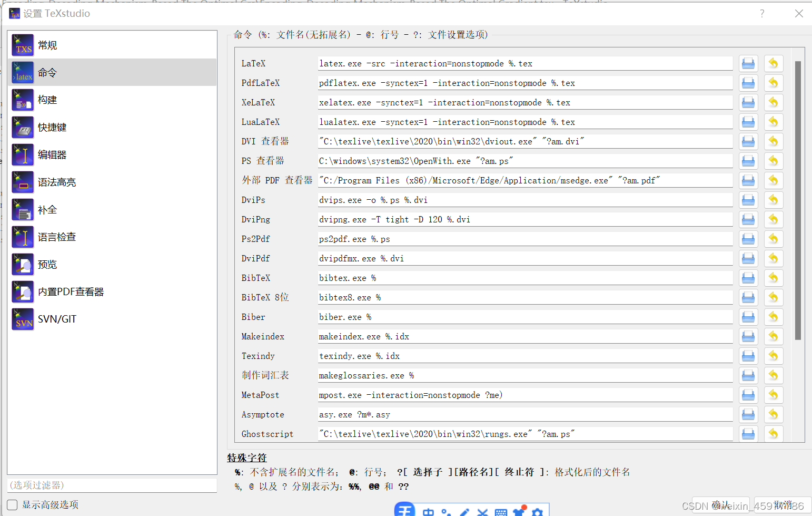Browse for the XeLaTeX executable

(x=748, y=102)
